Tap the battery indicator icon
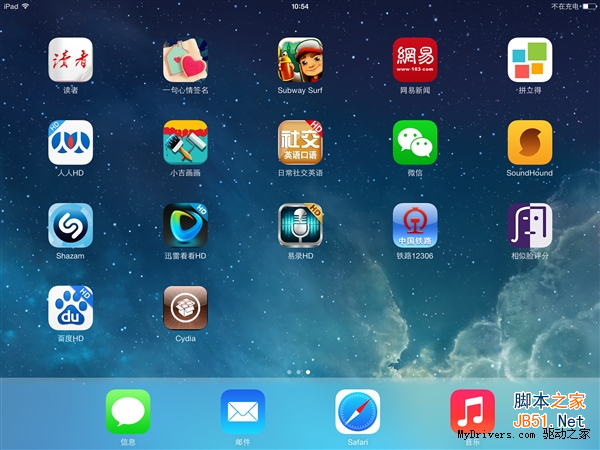This screenshot has height=450, width=600. pyautogui.click(x=589, y=7)
